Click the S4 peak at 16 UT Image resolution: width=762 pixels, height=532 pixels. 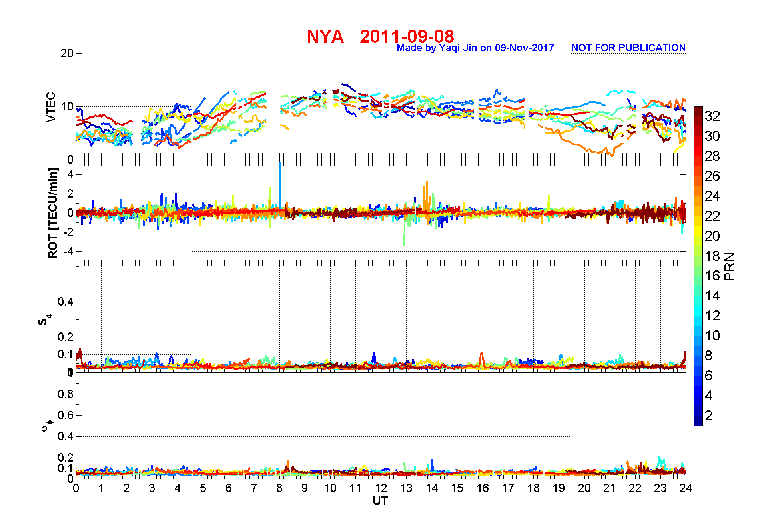tap(482, 358)
